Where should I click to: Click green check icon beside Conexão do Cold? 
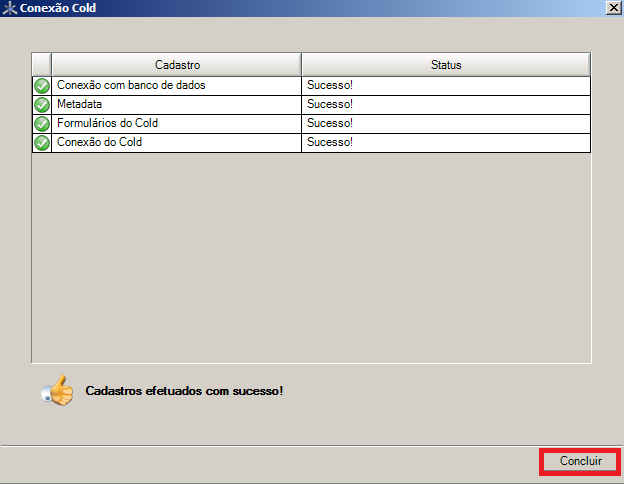42,143
